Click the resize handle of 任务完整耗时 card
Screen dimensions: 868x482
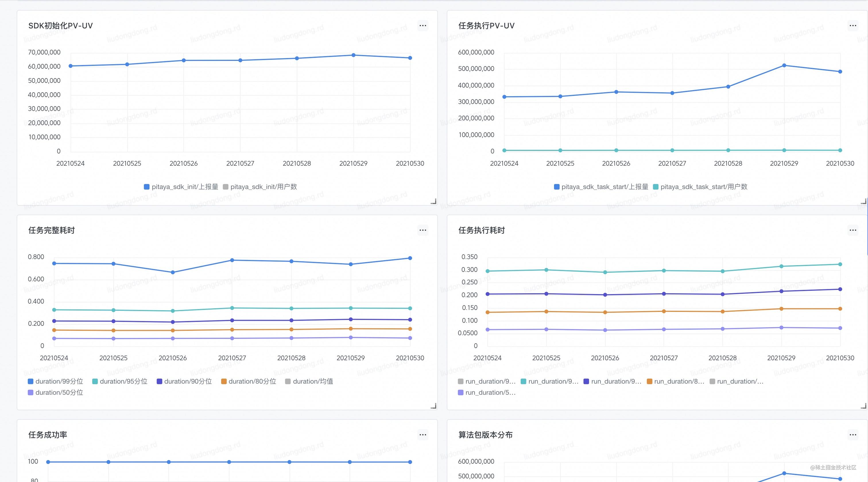tap(434, 406)
